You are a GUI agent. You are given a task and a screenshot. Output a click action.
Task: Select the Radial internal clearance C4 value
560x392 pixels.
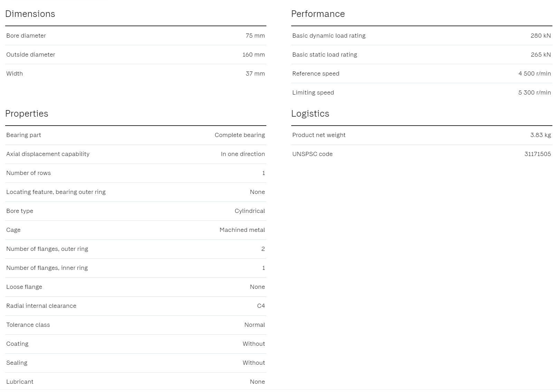point(261,306)
